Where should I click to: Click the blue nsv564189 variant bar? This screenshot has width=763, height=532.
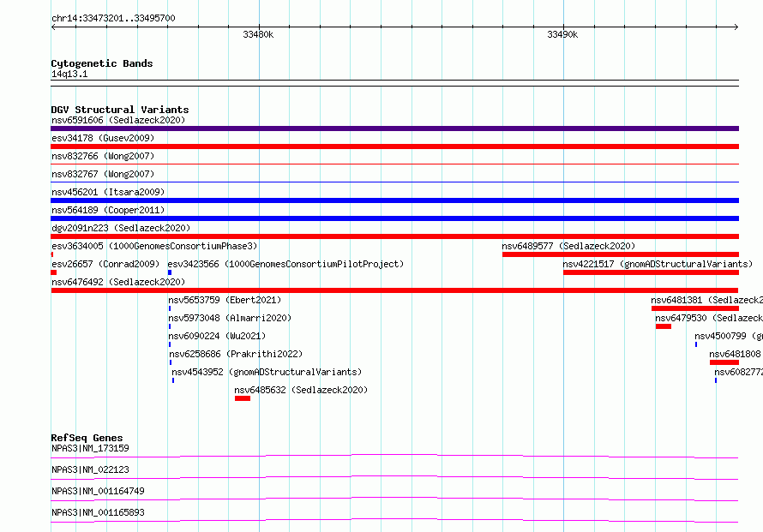click(394, 218)
